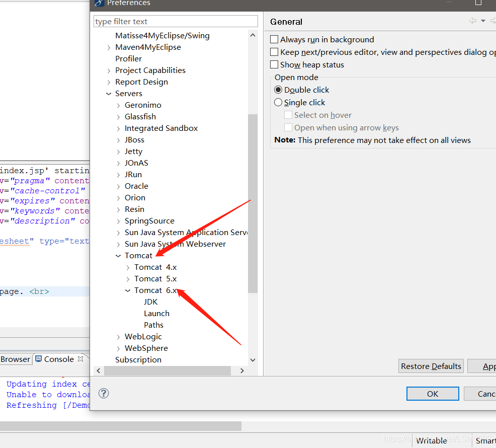The width and height of the screenshot is (496, 448).
Task: Click the Cancel button
Action: tap(480, 394)
